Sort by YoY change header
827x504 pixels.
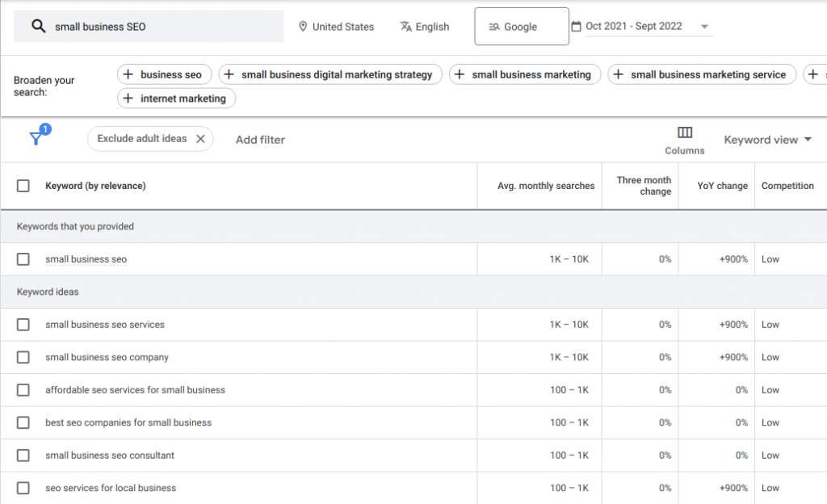pyautogui.click(x=722, y=186)
